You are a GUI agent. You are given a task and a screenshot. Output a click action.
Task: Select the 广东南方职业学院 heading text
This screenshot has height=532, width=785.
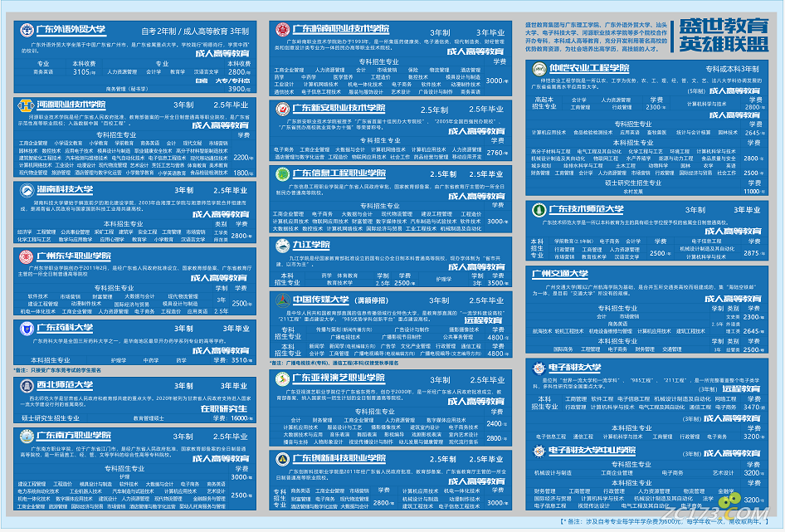74,436
